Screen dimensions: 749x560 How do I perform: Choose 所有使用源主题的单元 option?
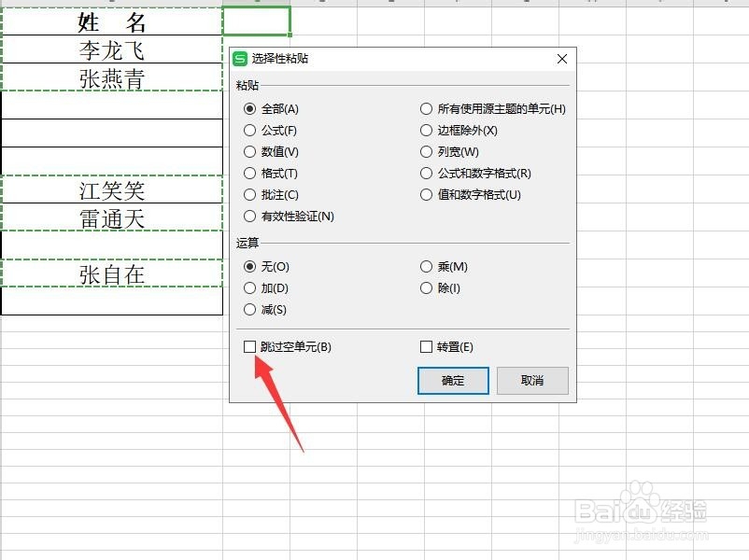tap(427, 109)
